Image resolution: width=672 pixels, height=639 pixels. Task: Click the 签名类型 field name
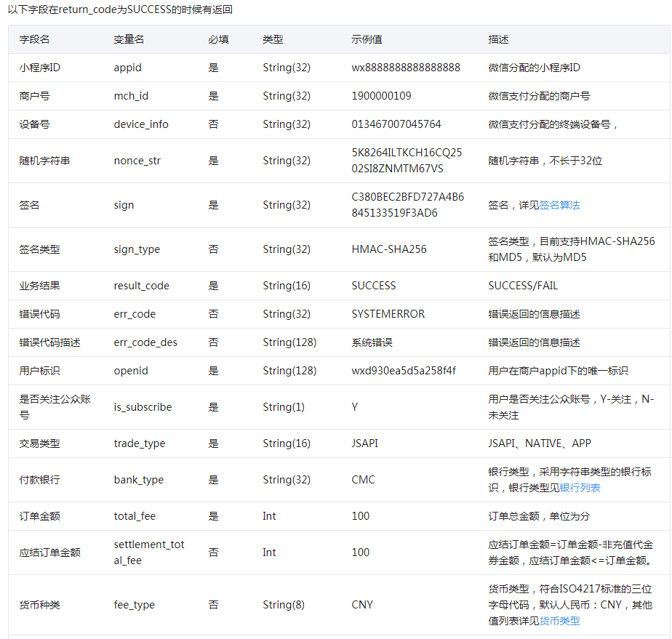point(39,249)
